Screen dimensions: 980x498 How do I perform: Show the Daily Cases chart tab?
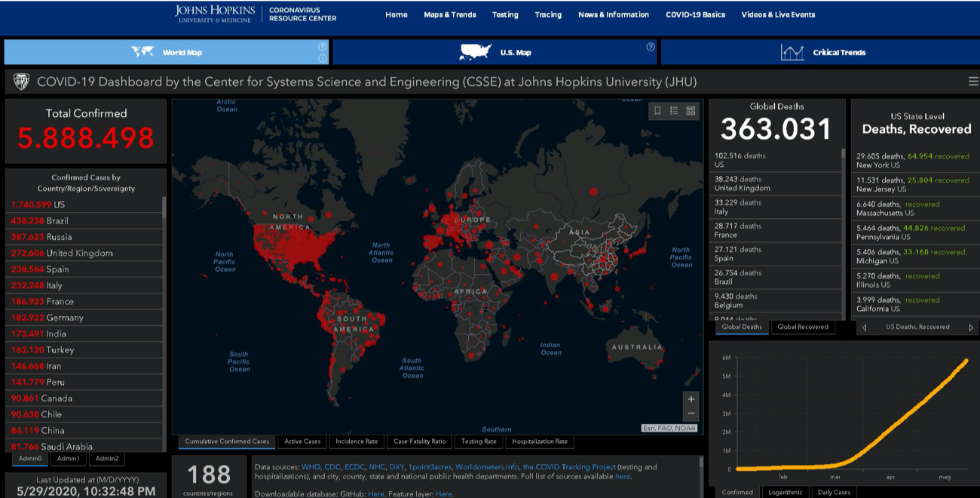(x=833, y=492)
